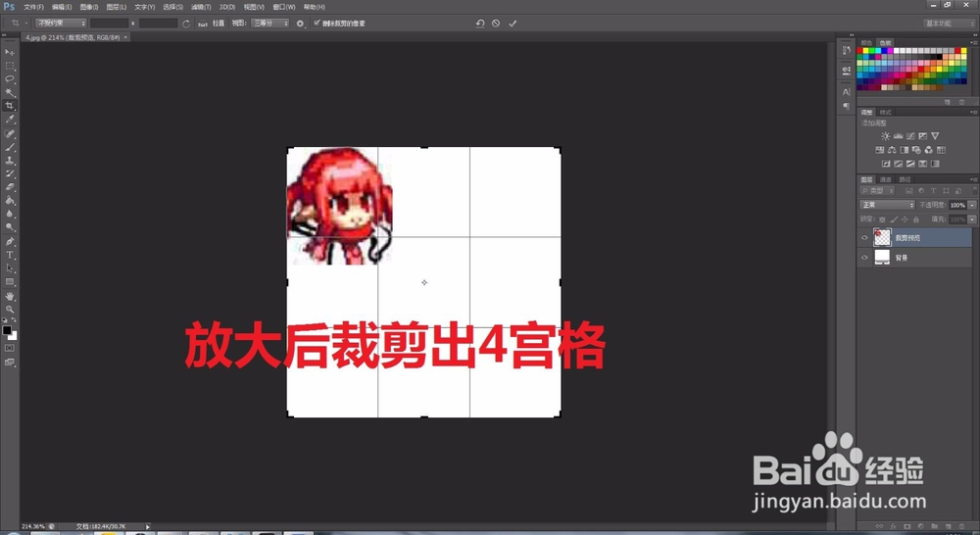Click the foreground color black swatch

tap(7, 330)
